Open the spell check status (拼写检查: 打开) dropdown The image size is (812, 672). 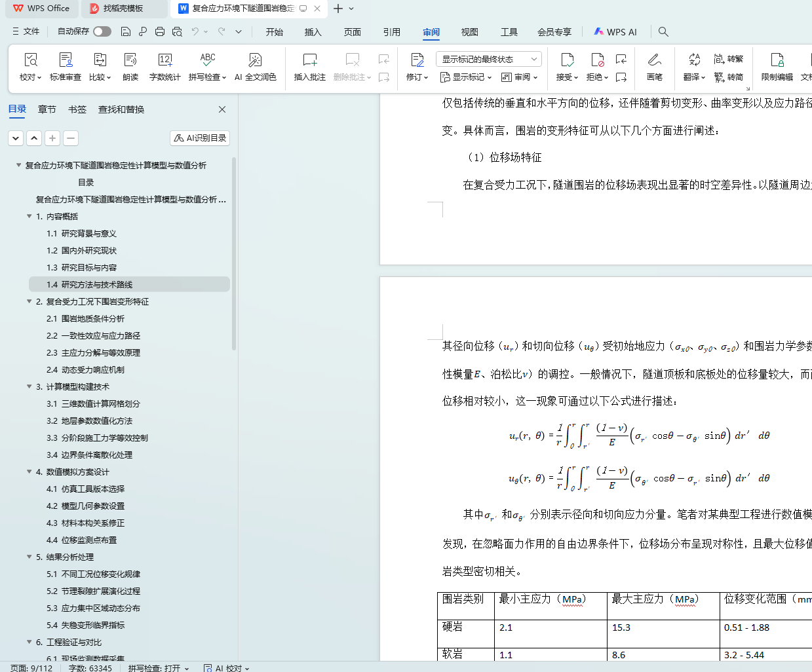click(x=159, y=668)
